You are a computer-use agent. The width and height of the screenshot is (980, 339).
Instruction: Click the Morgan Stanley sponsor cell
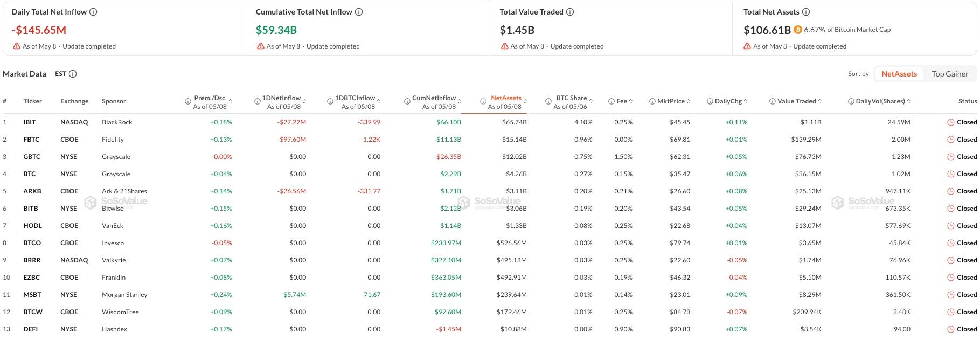point(124,295)
